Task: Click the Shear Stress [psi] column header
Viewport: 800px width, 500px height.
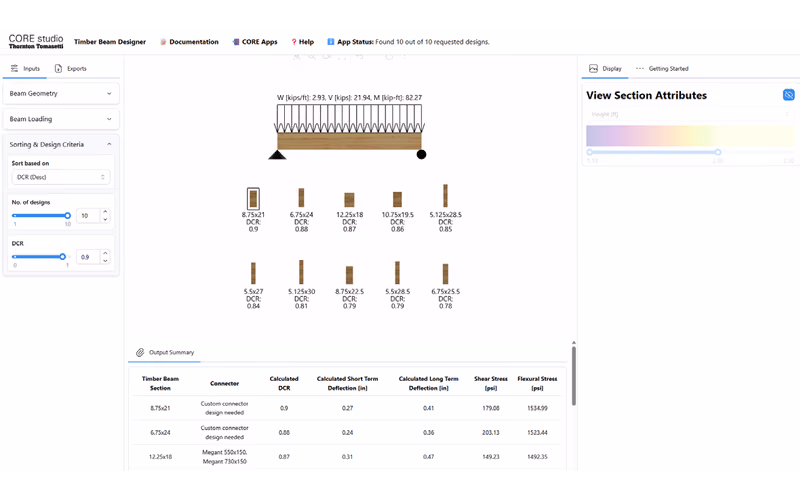Action: [491, 383]
